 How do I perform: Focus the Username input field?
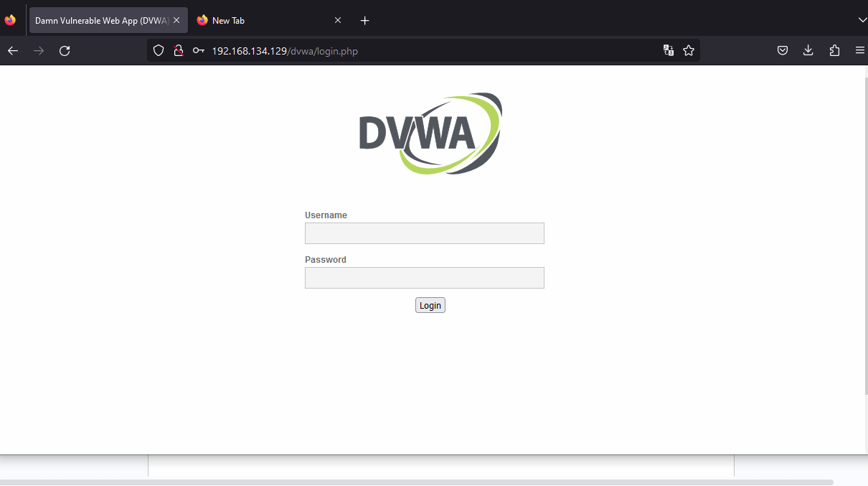424,233
